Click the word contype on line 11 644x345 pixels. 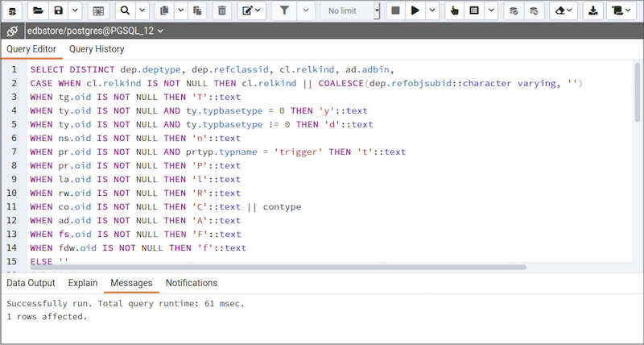(x=282, y=207)
